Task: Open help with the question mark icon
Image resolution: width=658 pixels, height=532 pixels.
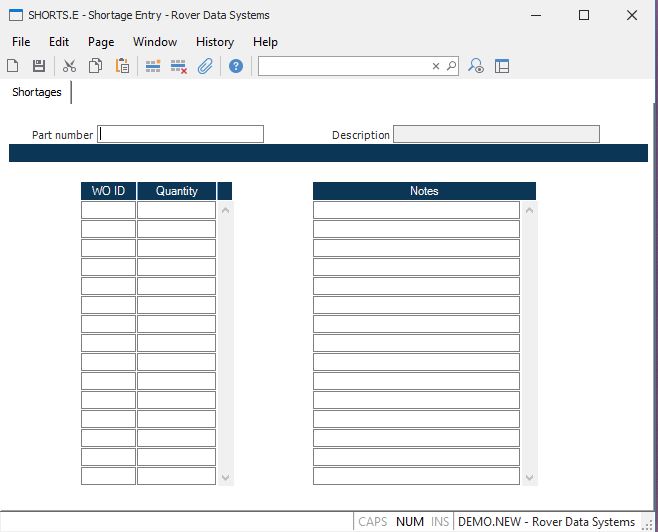Action: tap(236, 66)
